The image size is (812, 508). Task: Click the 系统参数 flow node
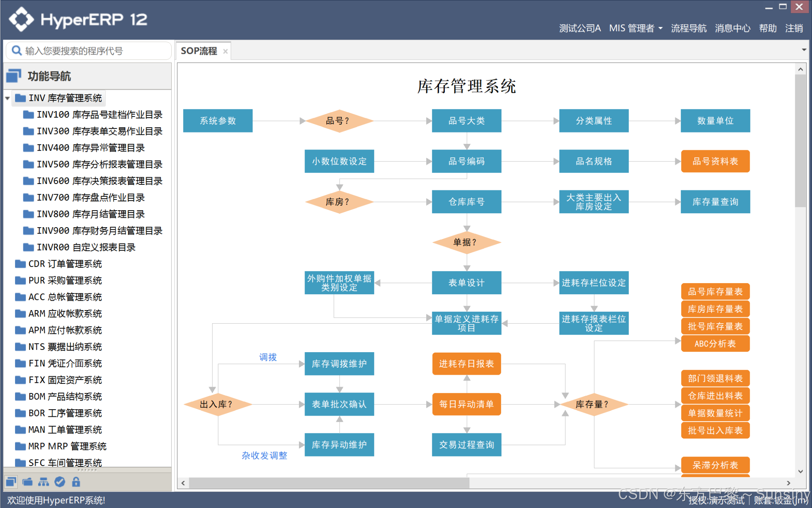[218, 121]
